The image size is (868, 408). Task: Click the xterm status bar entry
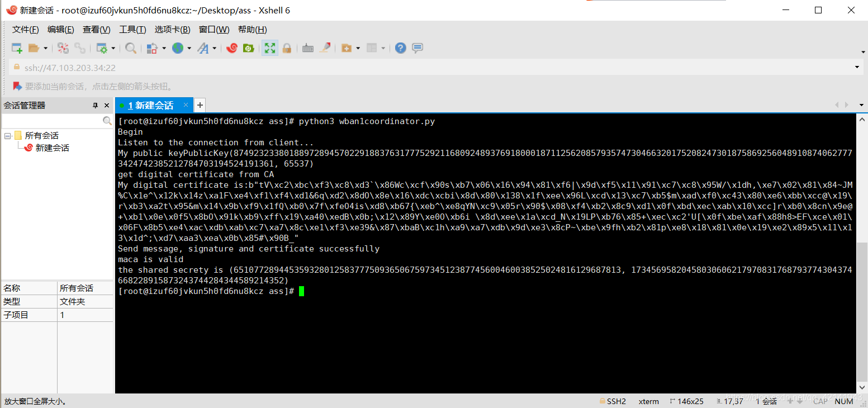649,401
